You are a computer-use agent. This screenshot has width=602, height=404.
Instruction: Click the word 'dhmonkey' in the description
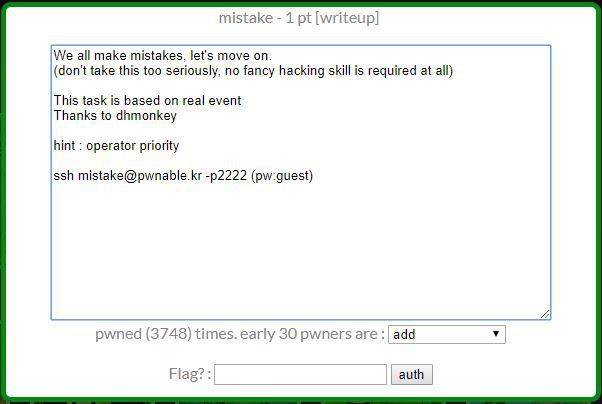146,116
